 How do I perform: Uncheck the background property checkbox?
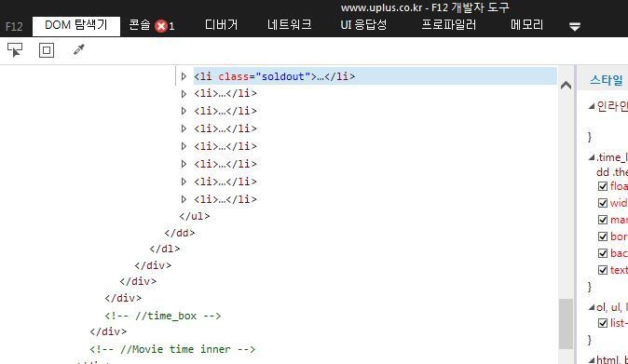click(x=603, y=253)
